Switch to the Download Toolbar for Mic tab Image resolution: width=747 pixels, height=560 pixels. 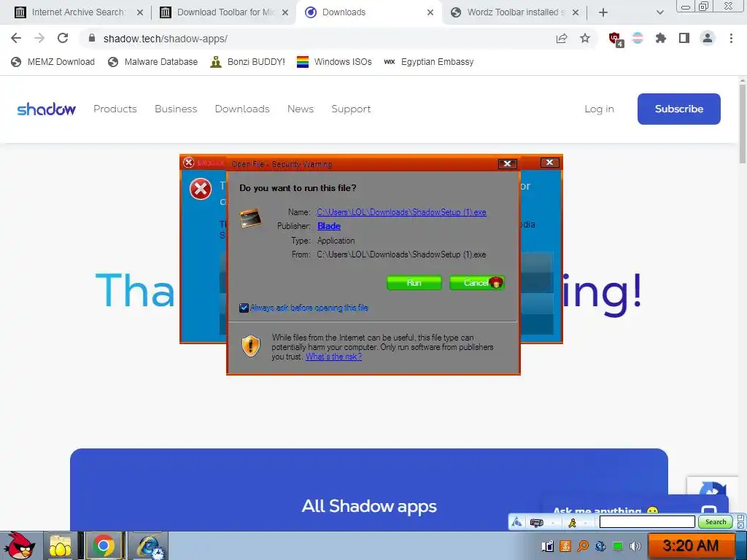(x=225, y=12)
